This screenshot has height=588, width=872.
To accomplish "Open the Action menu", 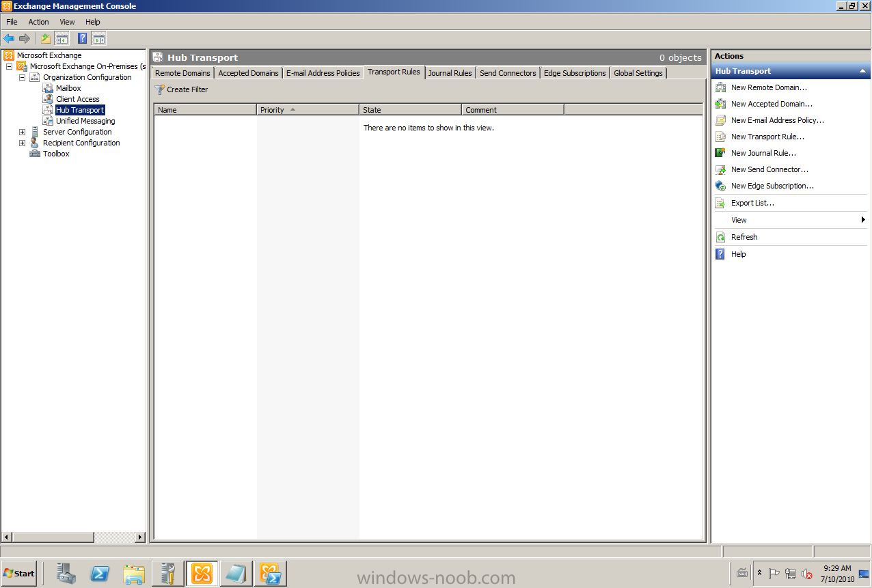I will [x=38, y=22].
